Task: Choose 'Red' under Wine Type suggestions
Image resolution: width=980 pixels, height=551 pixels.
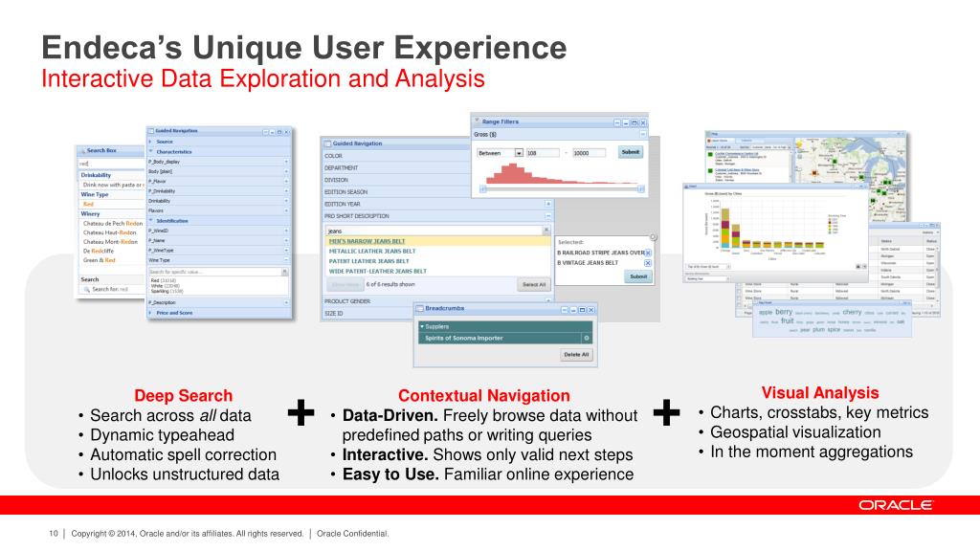Action: [88, 205]
